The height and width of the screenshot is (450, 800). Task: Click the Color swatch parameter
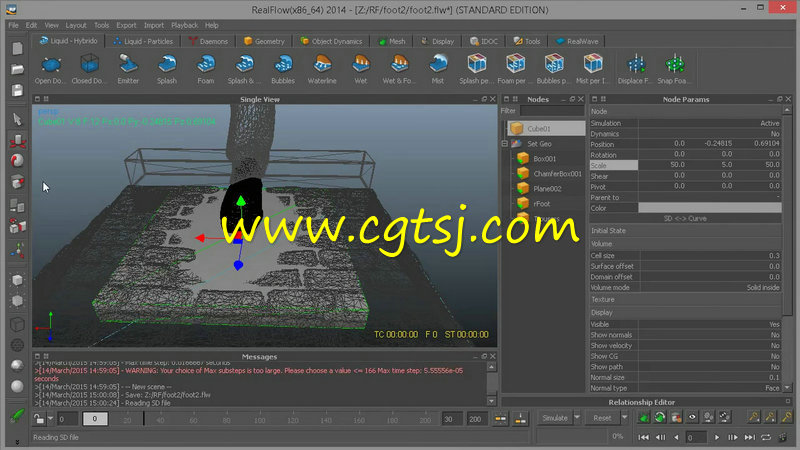pos(710,208)
